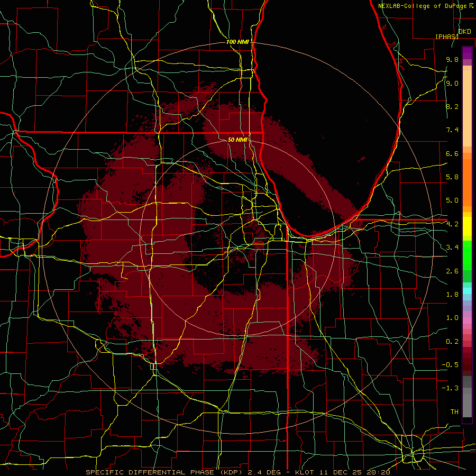Click the 2.6 scale value
The width and height of the screenshot is (476, 476).
(x=452, y=271)
